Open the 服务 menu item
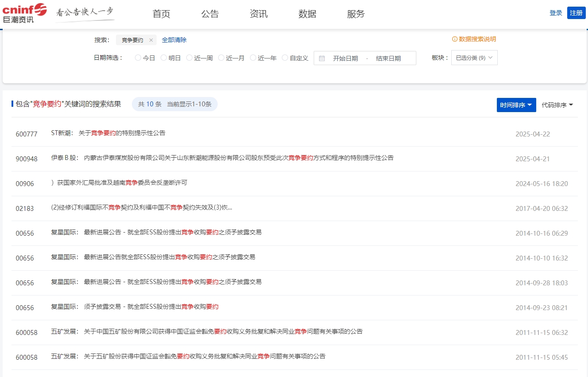This screenshot has width=588, height=377. pyautogui.click(x=356, y=14)
